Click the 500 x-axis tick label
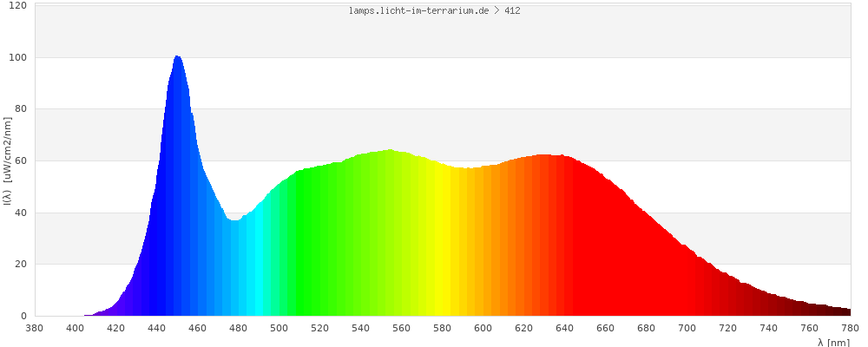This screenshot has width=868, height=347. point(279,328)
